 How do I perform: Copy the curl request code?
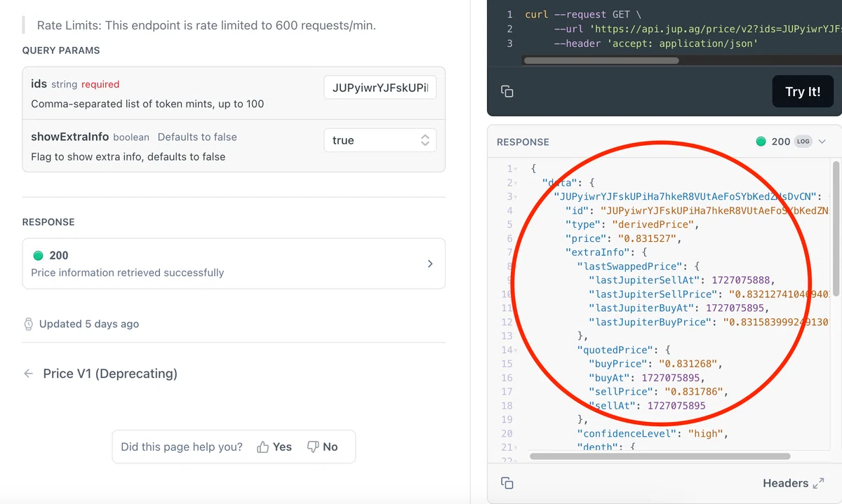(x=507, y=92)
